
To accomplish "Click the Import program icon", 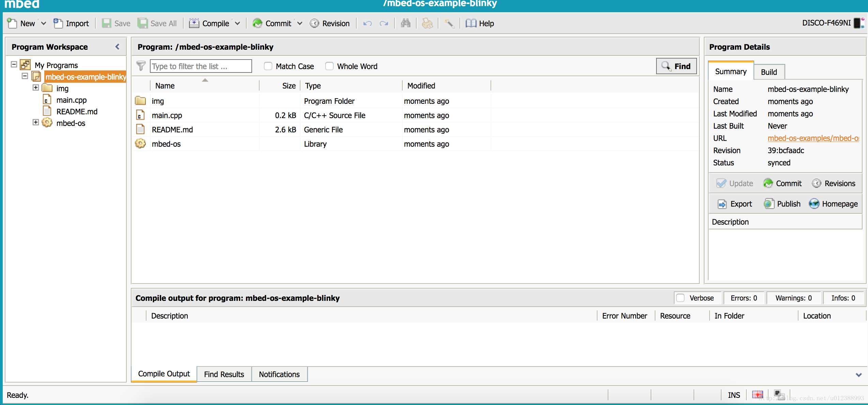I will (x=58, y=23).
